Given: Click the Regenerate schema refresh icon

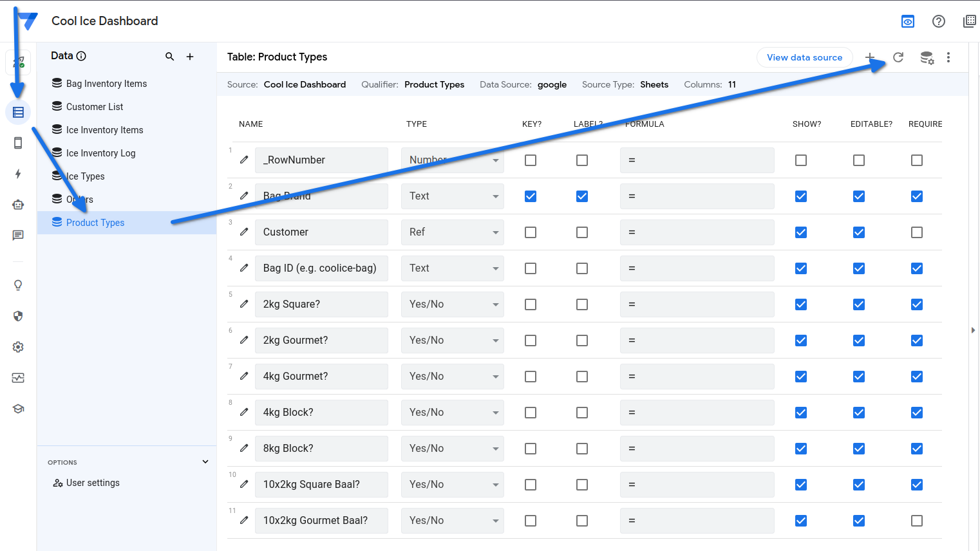Looking at the screenshot, I should [898, 57].
